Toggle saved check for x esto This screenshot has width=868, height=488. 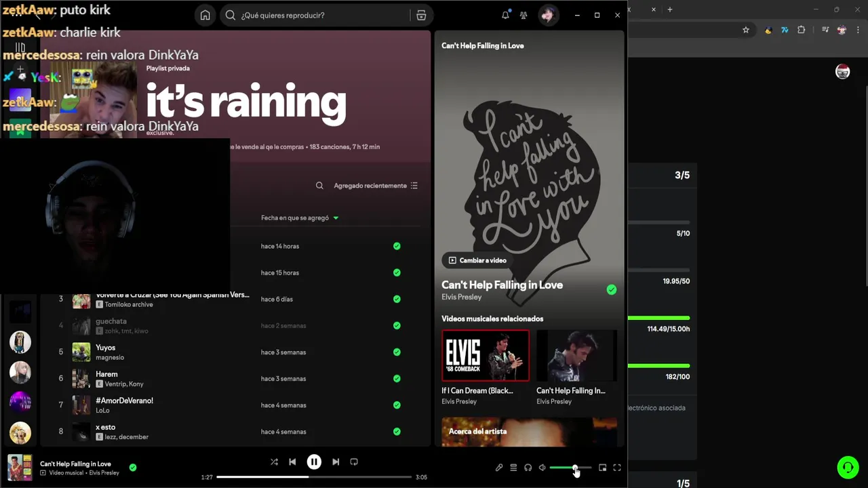pyautogui.click(x=397, y=431)
